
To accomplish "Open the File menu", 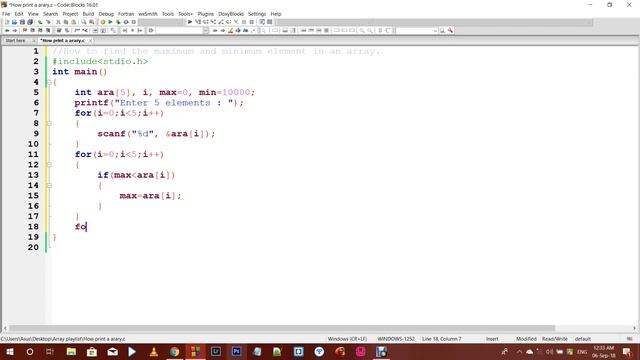I will pos(6,14).
